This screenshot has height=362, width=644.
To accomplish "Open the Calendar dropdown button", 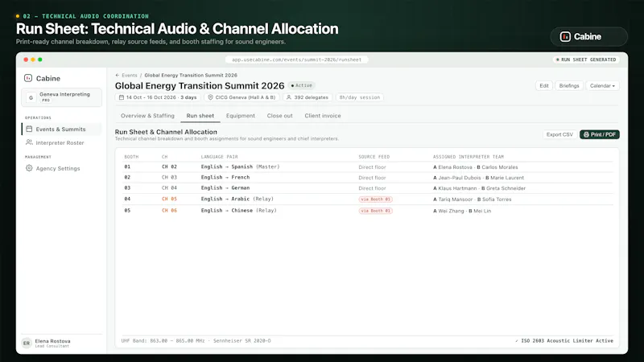I will [x=602, y=86].
